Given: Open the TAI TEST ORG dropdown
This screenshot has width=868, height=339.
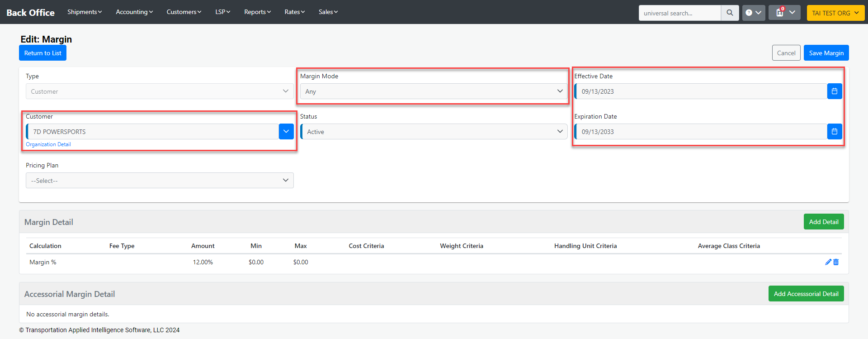Looking at the screenshot, I should click(835, 13).
